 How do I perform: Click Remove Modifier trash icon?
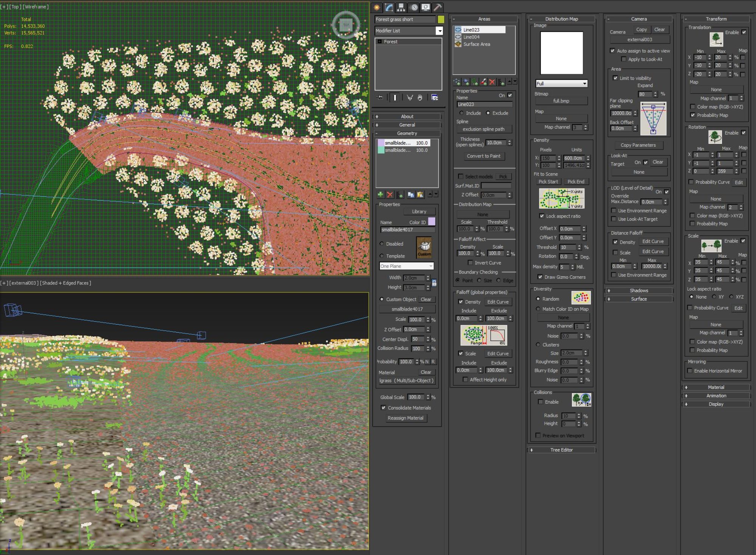[420, 98]
